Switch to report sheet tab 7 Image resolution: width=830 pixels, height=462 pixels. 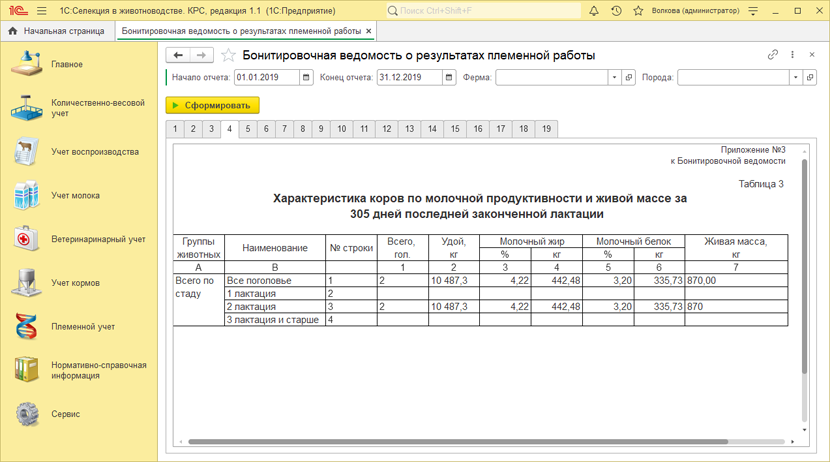tap(284, 129)
